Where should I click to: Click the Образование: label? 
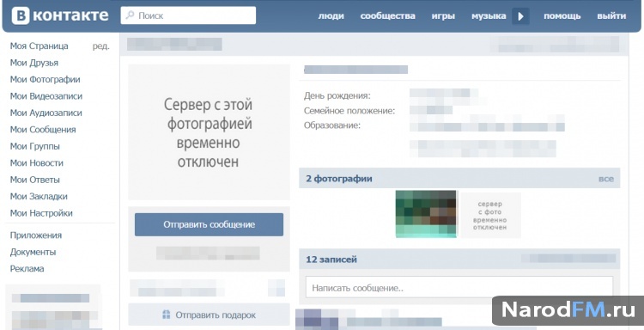point(332,125)
